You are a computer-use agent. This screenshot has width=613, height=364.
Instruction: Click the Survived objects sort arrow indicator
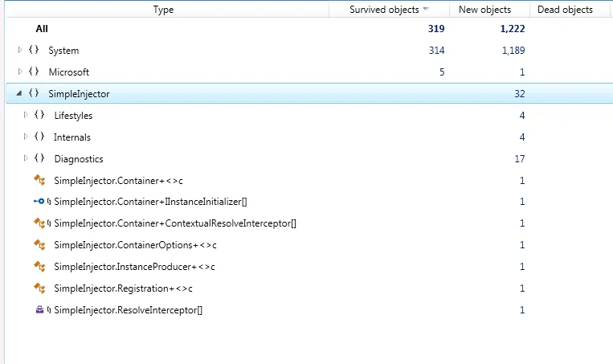[426, 9]
